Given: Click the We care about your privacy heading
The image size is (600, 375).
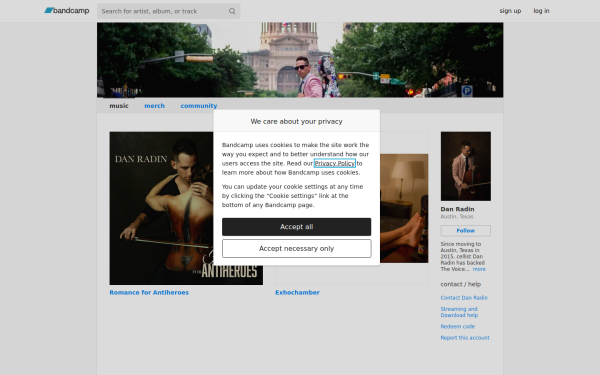Looking at the screenshot, I should coord(297,121).
